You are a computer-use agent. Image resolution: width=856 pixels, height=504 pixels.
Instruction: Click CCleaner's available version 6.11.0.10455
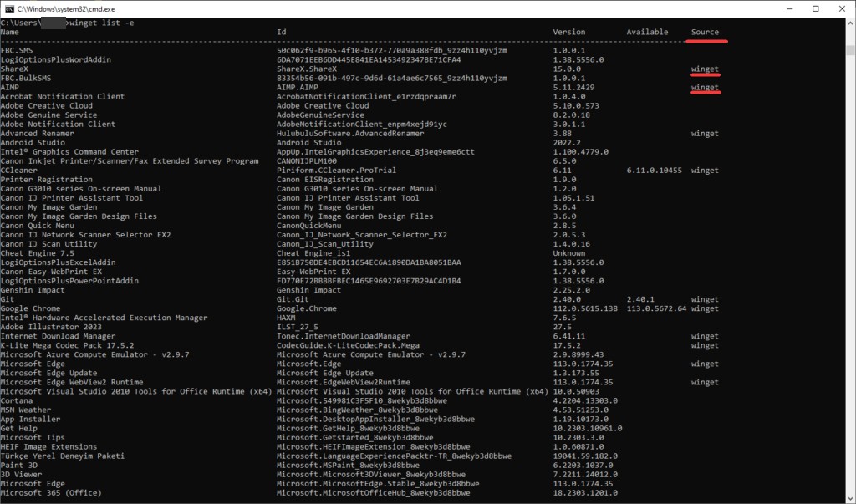pyautogui.click(x=654, y=170)
